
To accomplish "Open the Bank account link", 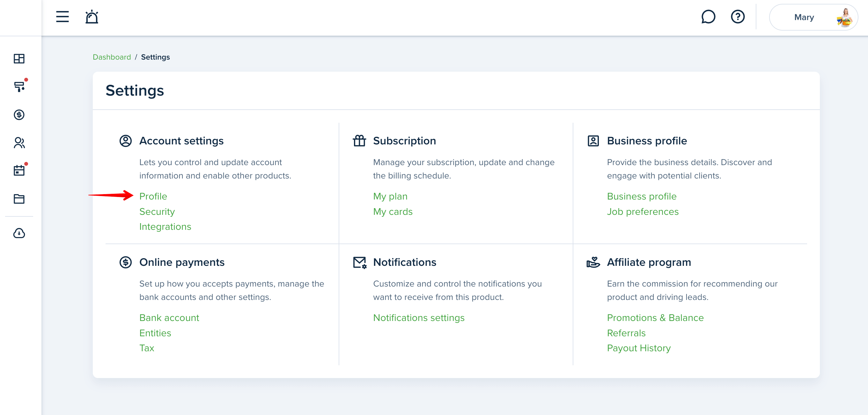I will pos(169,318).
